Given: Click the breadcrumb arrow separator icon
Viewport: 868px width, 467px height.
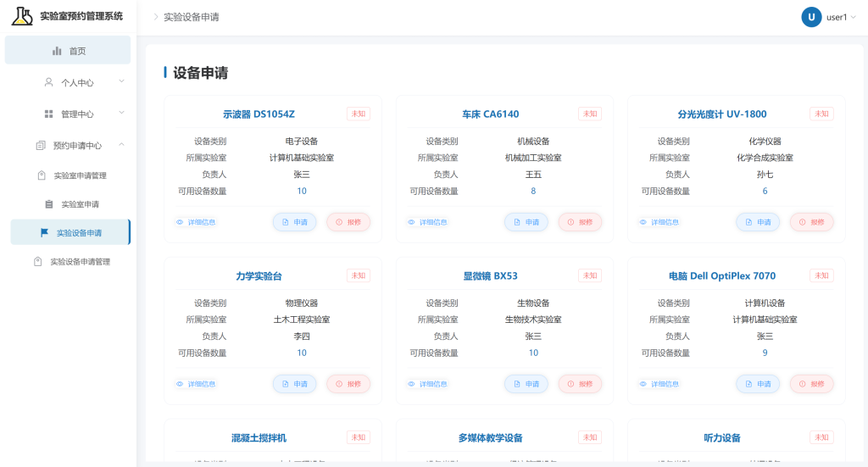Looking at the screenshot, I should [156, 17].
